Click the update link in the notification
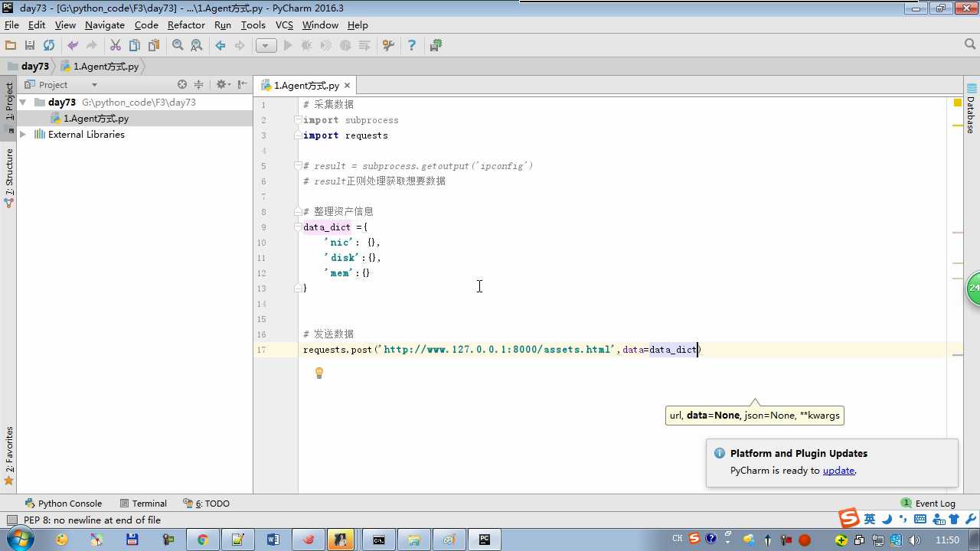 [x=838, y=471]
